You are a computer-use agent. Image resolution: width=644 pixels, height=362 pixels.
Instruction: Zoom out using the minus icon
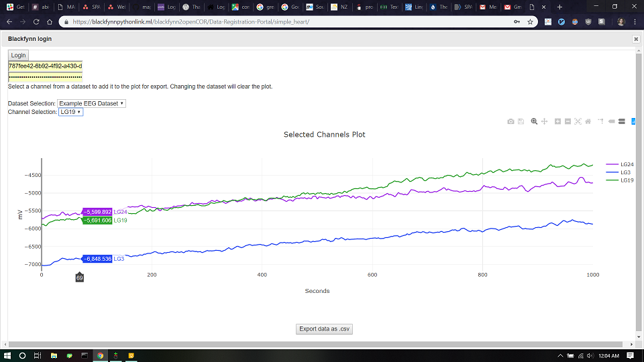[x=568, y=121]
